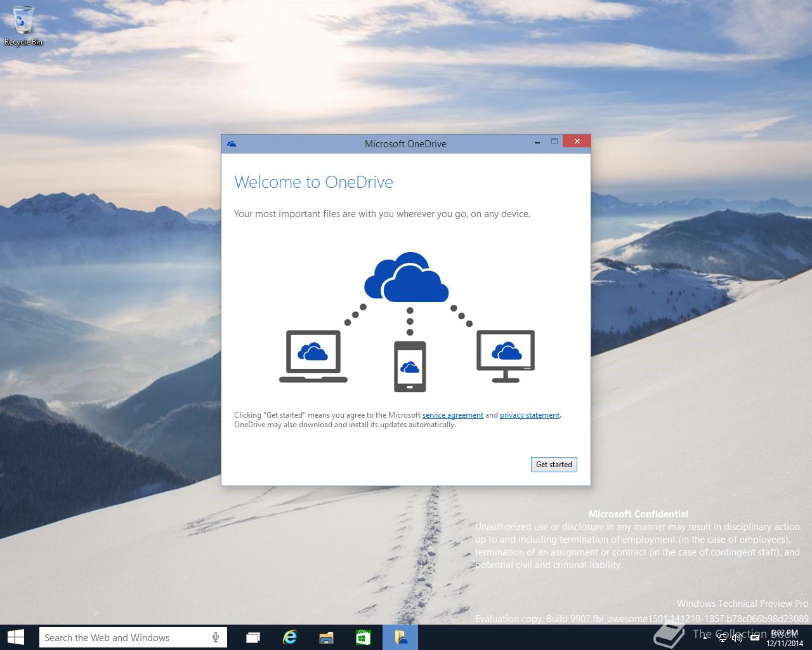812x650 pixels.
Task: Click the 'Welcome to OneDrive' heading
Action: pos(313,182)
